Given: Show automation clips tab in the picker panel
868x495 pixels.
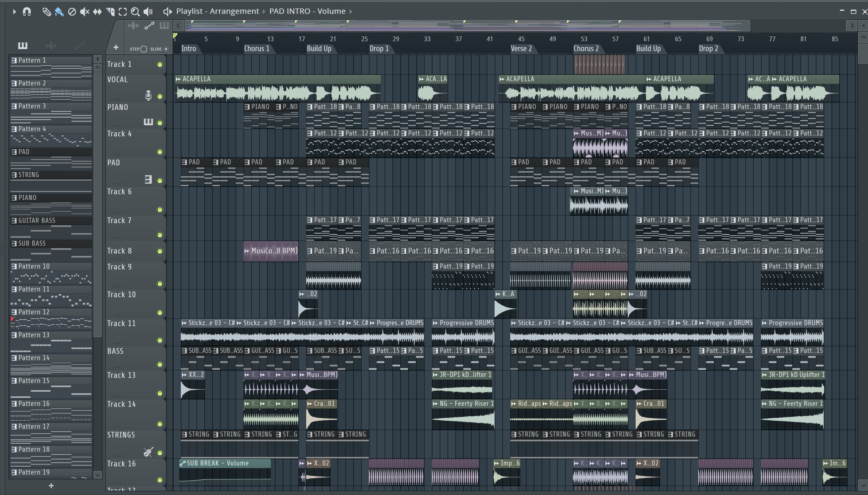Looking at the screenshot, I should tap(80, 45).
